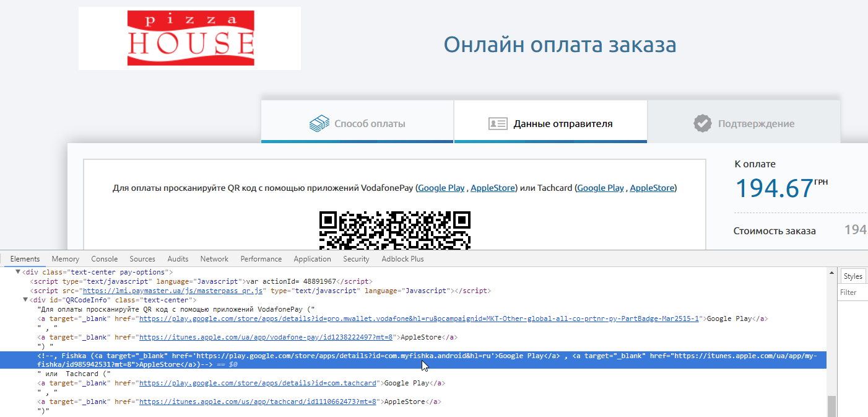Click the ID card icon beside Данные отправителя
The width and height of the screenshot is (868, 417).
coord(498,123)
